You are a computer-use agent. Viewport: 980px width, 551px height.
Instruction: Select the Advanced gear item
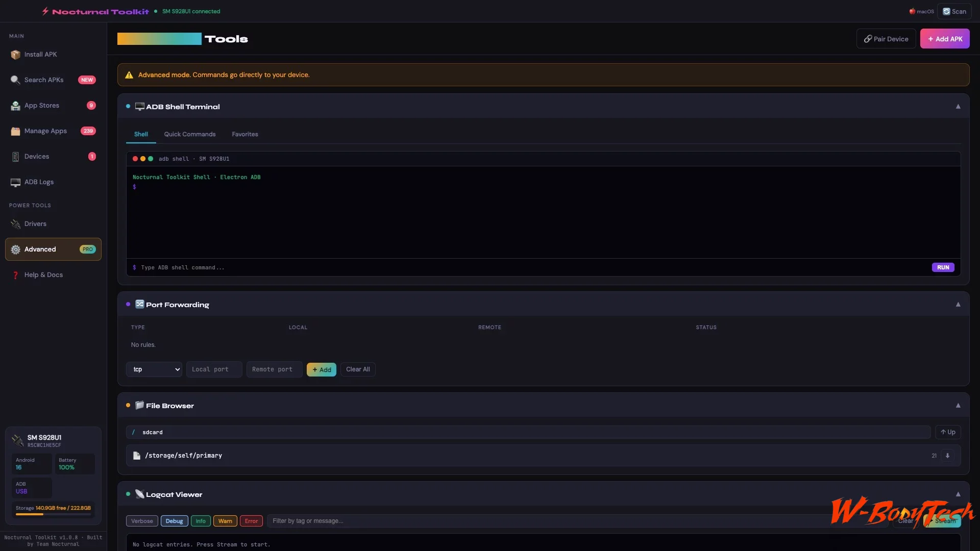click(53, 249)
